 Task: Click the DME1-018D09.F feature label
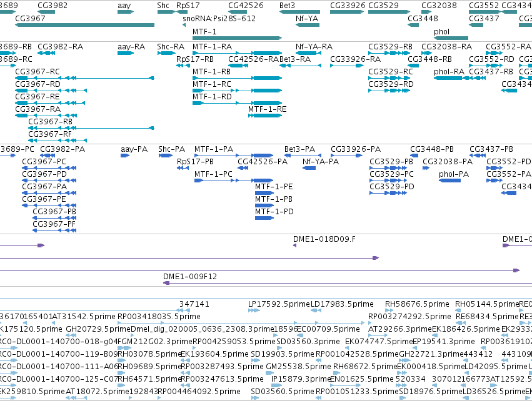point(324,239)
